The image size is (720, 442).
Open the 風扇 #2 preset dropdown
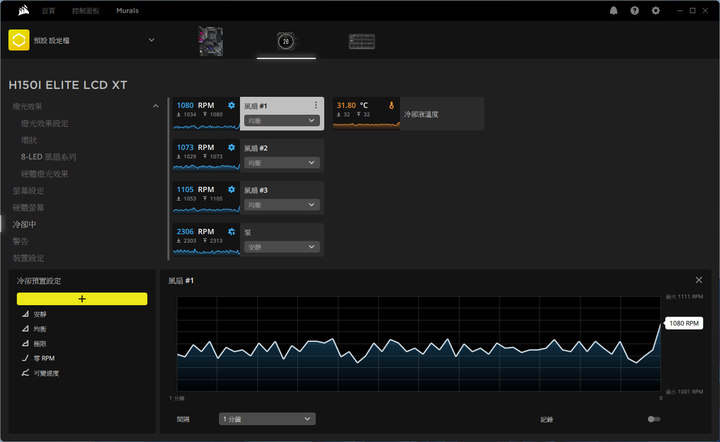tap(282, 162)
